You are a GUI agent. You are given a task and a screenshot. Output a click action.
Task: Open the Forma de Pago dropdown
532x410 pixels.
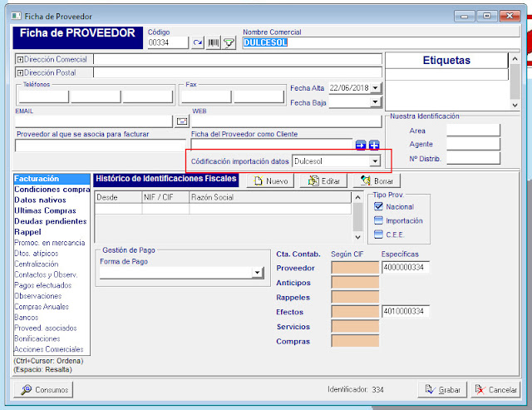257,273
